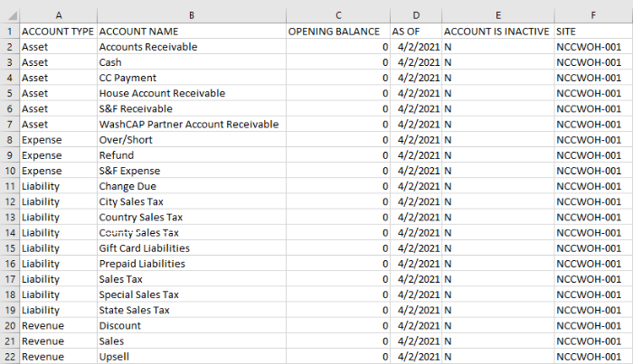Viewport: 633px width, 364px height.
Task: Select column E header
Action: 496,14
